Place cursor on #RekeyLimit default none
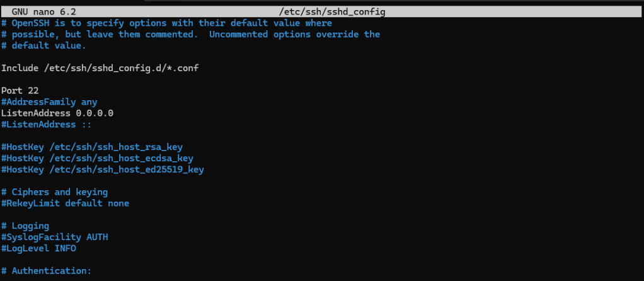The height and width of the screenshot is (281, 644). point(65,204)
